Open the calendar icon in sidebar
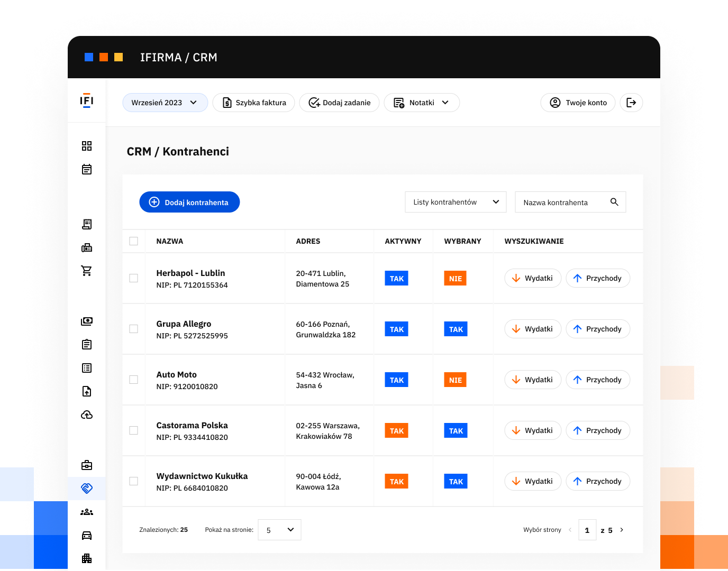Viewport: 728px width, 571px height. (87, 169)
